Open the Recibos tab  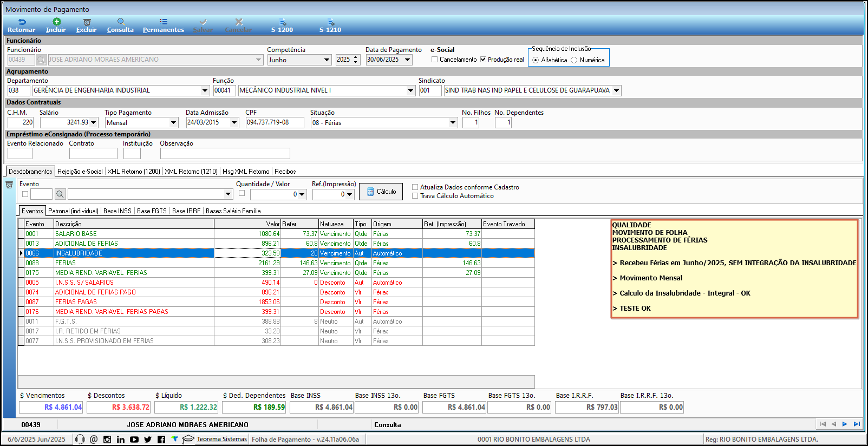[x=285, y=172]
